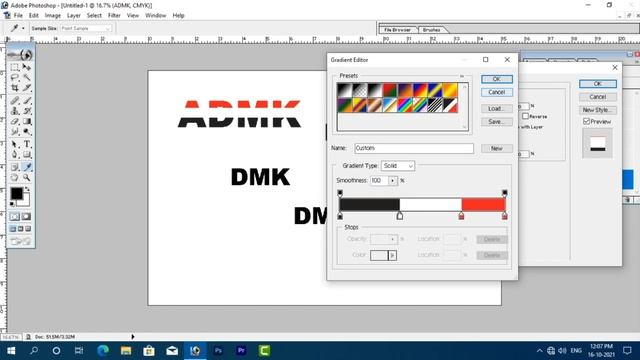Select the Slice tool
The height and width of the screenshot is (360, 640).
click(x=27, y=87)
